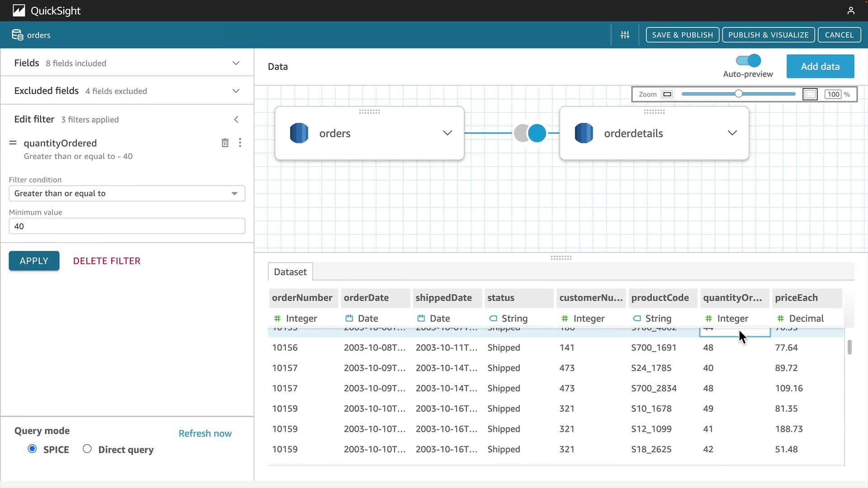Click the zoom out small rectangle icon
The image size is (868, 488).
667,94
